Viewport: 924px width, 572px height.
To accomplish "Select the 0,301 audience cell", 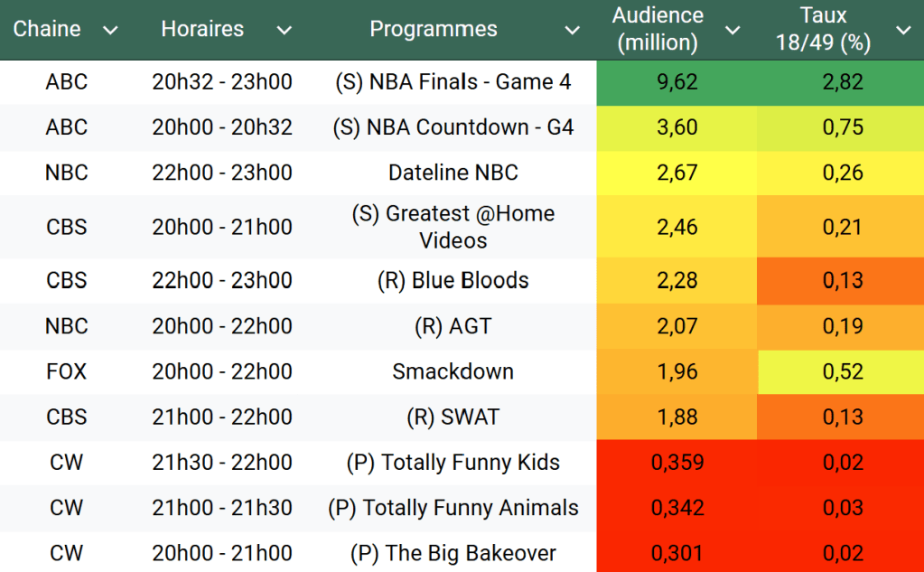I will pos(677,553).
